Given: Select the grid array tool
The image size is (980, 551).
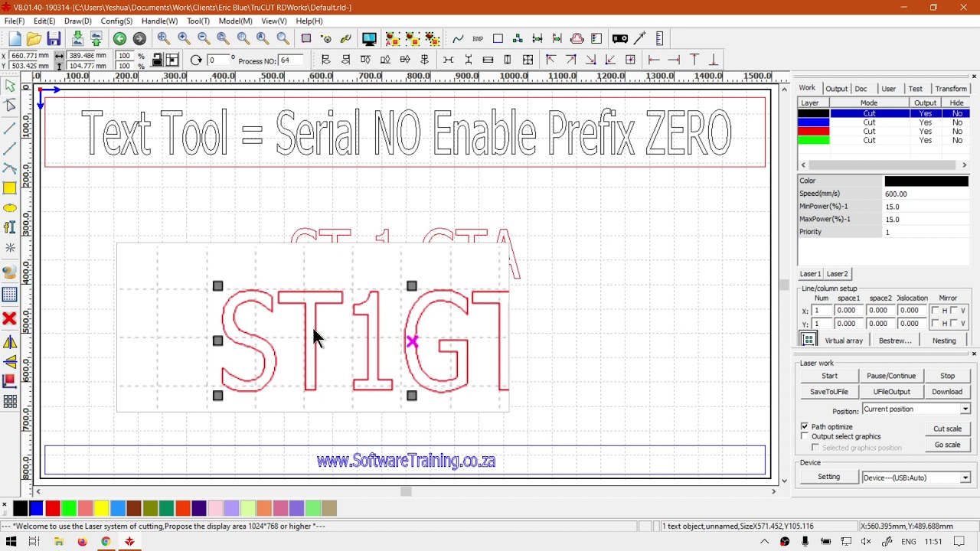Looking at the screenshot, I should [x=10, y=401].
